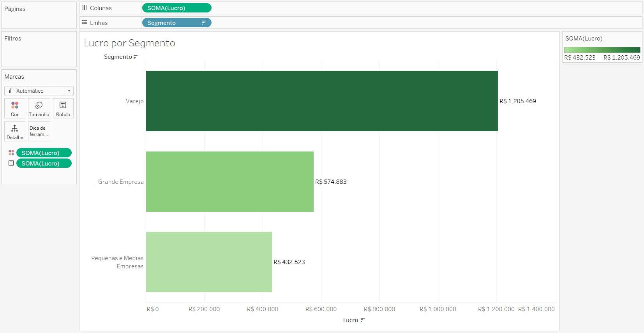Screen dimensions: 644x333
Task: Click sort icon beside Segmento header
Action: click(x=136, y=57)
